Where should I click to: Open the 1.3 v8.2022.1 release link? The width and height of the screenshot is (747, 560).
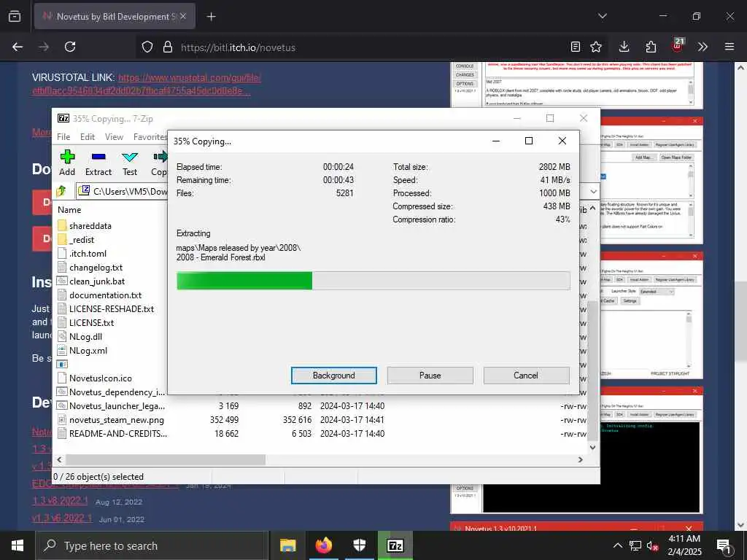point(60,501)
